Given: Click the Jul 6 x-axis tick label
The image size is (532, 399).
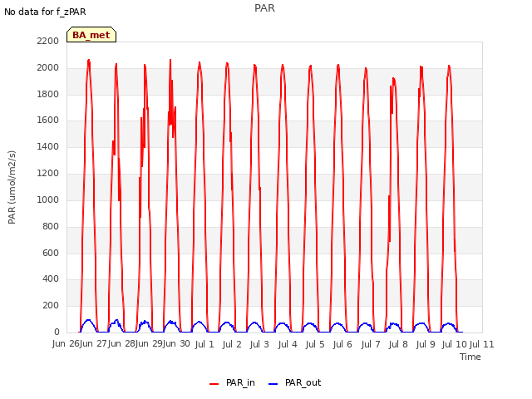Looking at the screenshot, I should (x=342, y=344).
